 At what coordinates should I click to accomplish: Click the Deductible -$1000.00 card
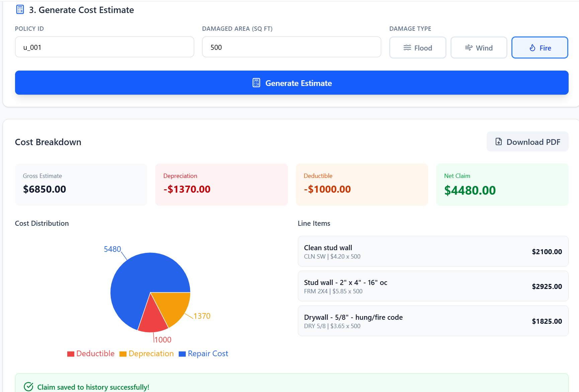click(362, 185)
